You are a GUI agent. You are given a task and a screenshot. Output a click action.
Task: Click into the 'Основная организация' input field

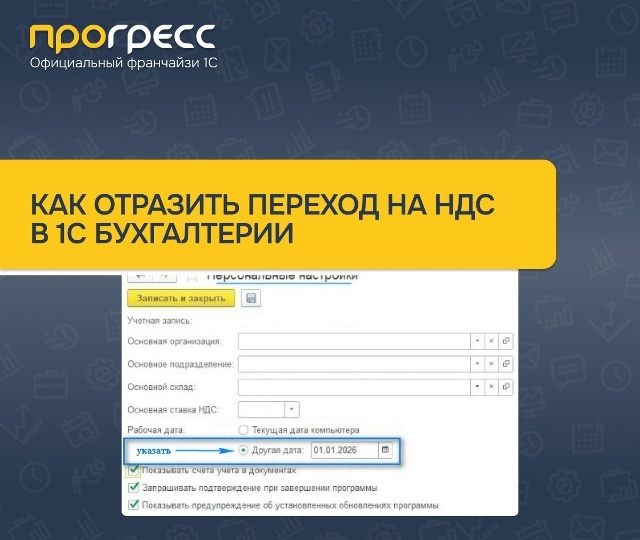(354, 341)
